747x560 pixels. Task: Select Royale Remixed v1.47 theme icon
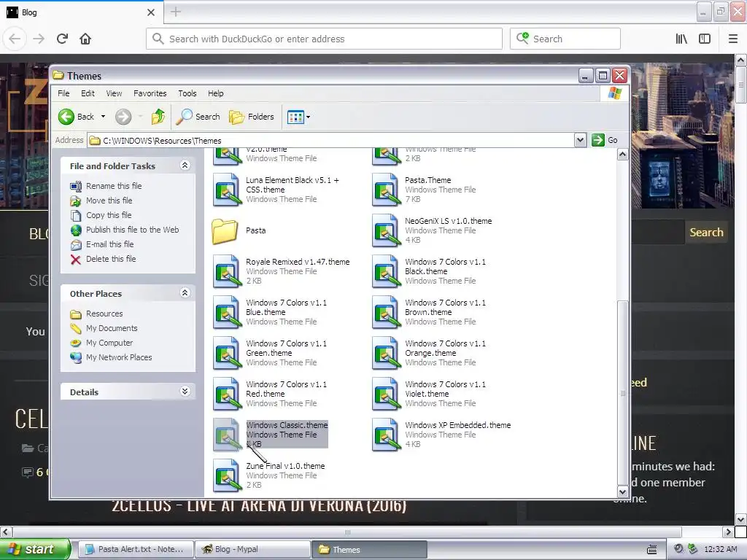[227, 271]
